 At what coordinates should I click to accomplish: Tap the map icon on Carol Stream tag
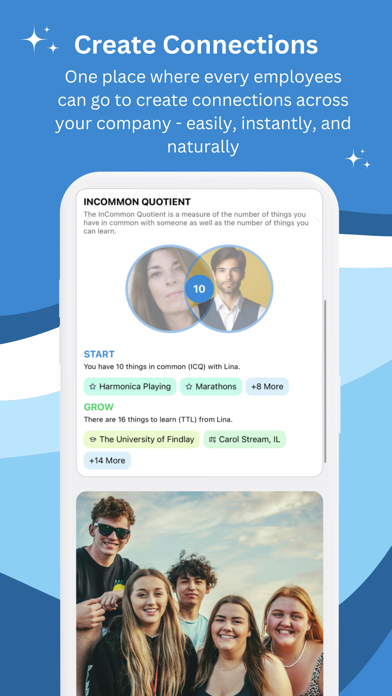point(212,439)
